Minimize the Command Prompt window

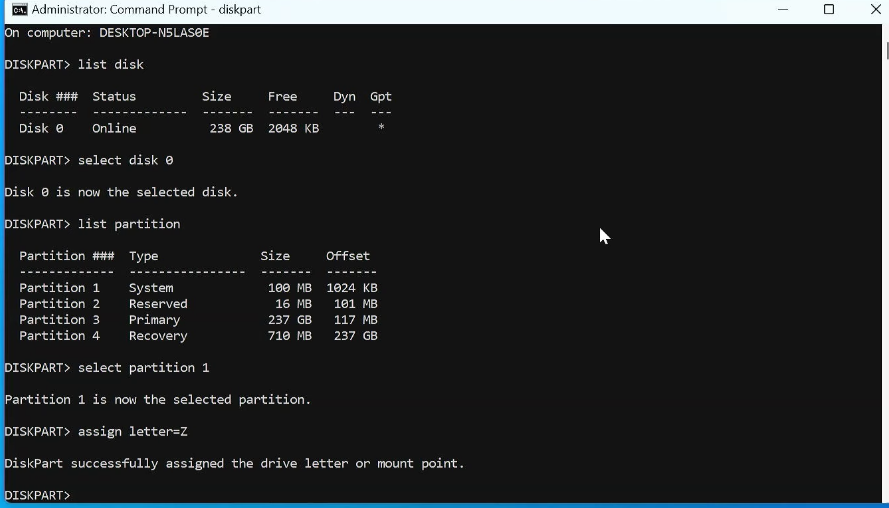(783, 10)
